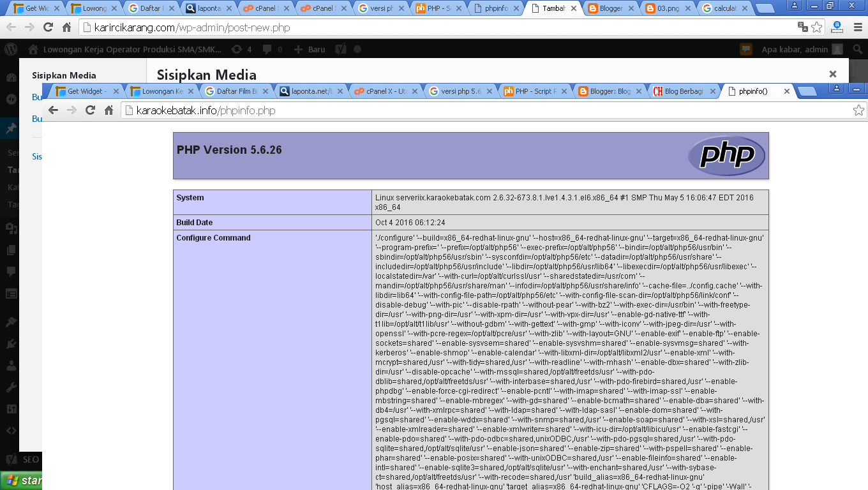
Task: Open Chrome menu in karircikarang.com window
Action: tap(857, 27)
